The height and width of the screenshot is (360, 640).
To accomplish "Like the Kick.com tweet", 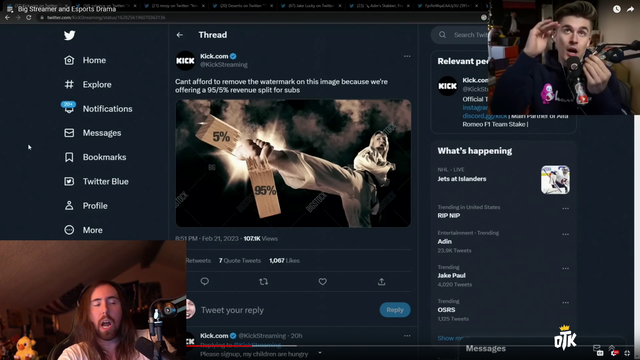I will pos(322,282).
